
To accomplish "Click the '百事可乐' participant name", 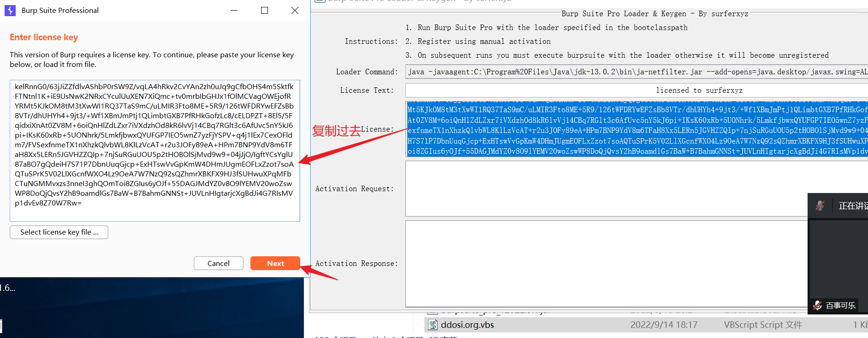I will (840, 306).
